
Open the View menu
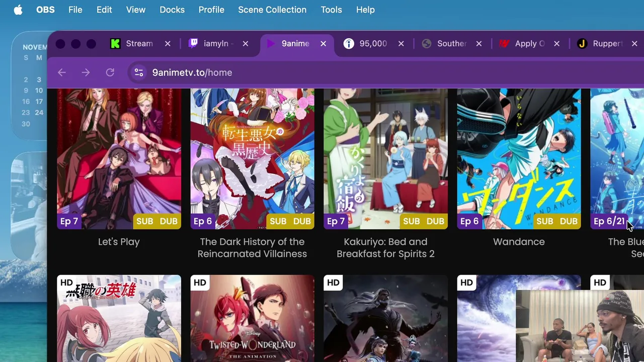135,10
